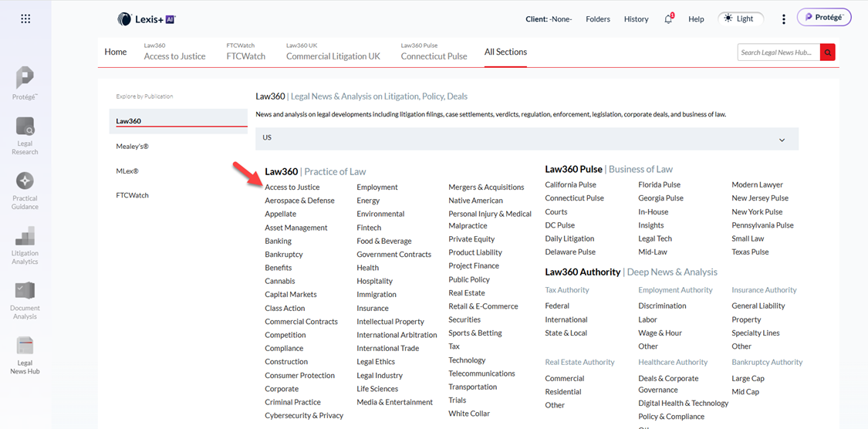
Task: Open the app grid launcher icon
Action: pyautogui.click(x=25, y=19)
